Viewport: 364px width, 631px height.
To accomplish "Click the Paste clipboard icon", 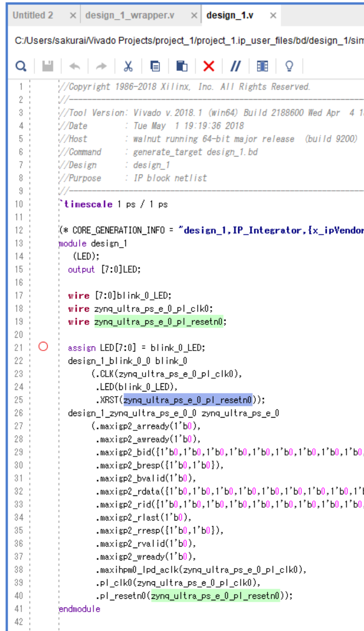I will (183, 66).
